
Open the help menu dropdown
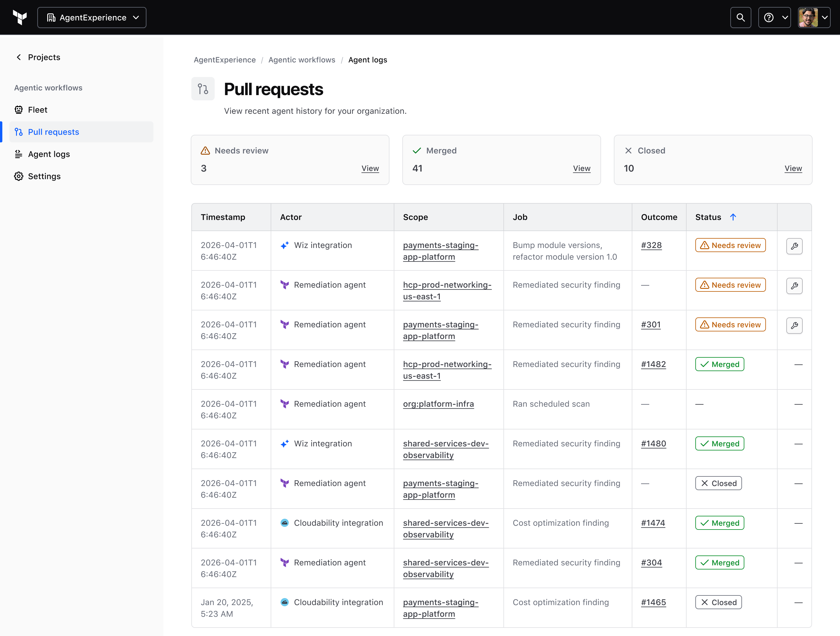point(774,18)
